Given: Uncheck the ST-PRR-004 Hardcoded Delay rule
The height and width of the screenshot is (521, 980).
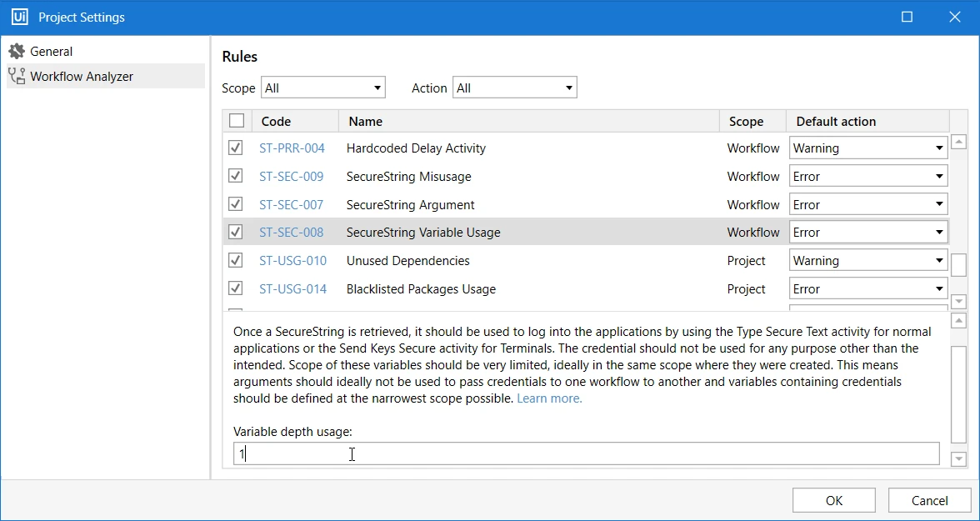Looking at the screenshot, I should (236, 148).
